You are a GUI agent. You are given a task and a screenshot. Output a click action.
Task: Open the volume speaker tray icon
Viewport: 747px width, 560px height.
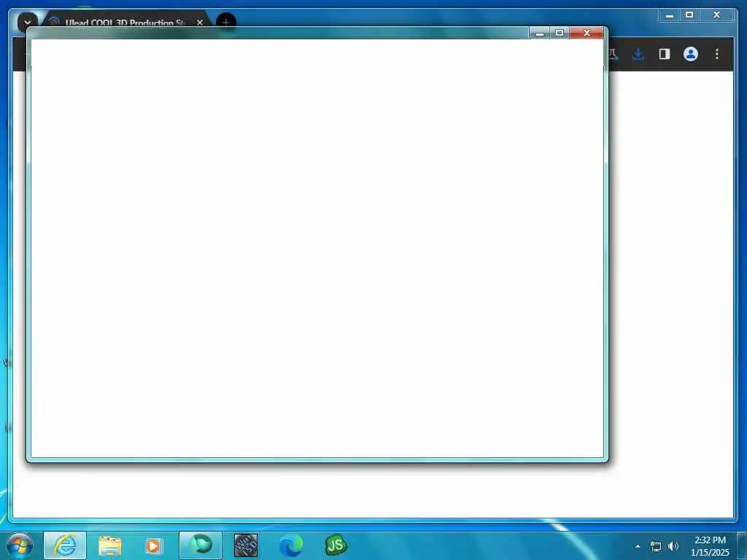[673, 546]
